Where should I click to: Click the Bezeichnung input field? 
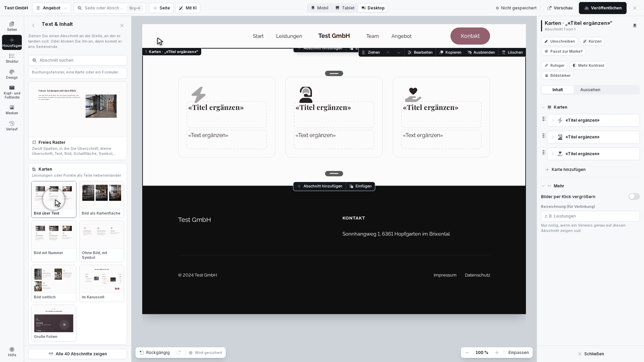pyautogui.click(x=590, y=216)
